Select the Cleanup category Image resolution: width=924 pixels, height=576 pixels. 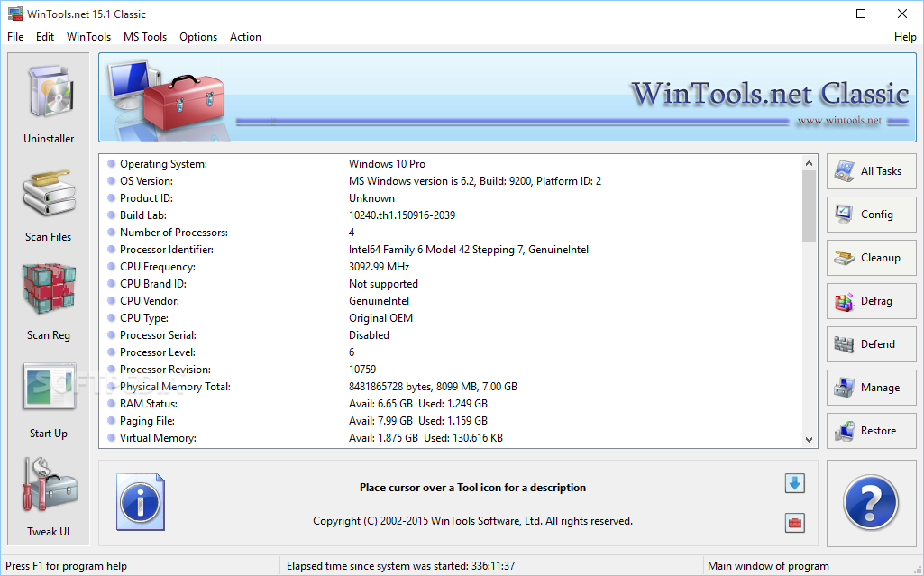tap(871, 258)
